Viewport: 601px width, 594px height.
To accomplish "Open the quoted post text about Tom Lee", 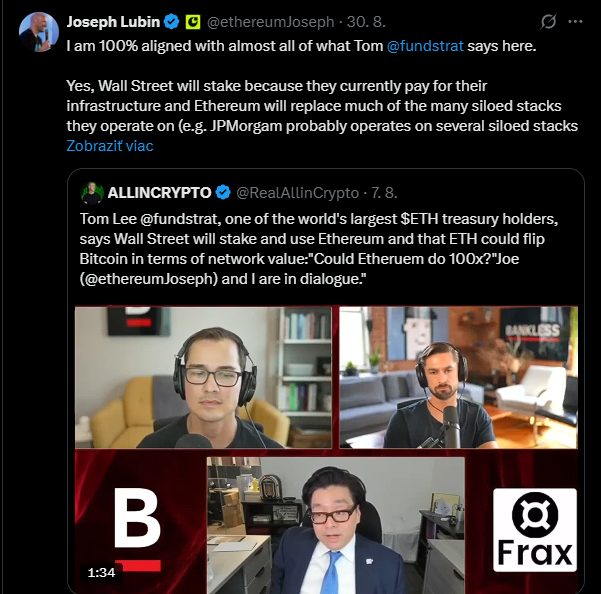I will [x=319, y=249].
